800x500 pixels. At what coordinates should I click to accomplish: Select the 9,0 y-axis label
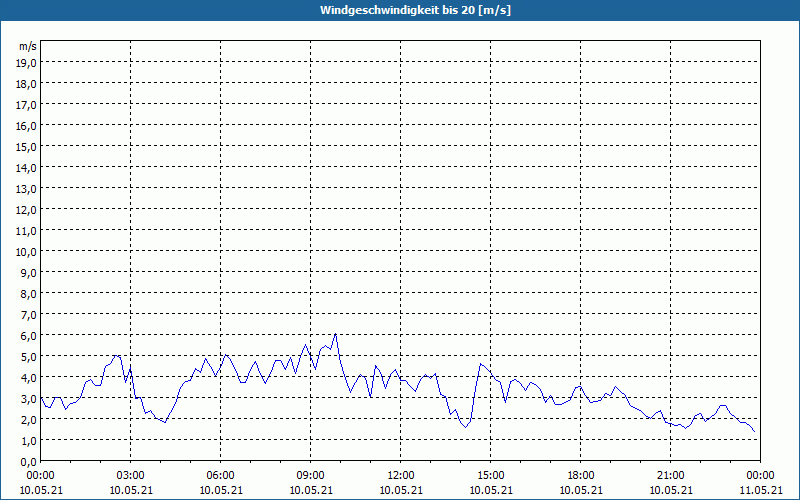click(29, 272)
